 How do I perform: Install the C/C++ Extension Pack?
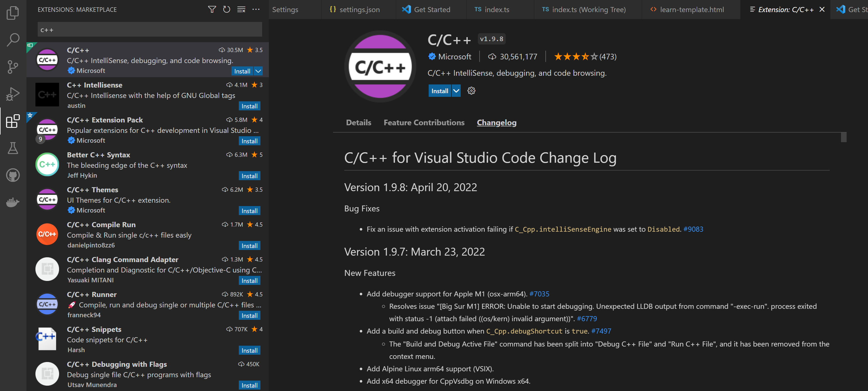(x=249, y=141)
